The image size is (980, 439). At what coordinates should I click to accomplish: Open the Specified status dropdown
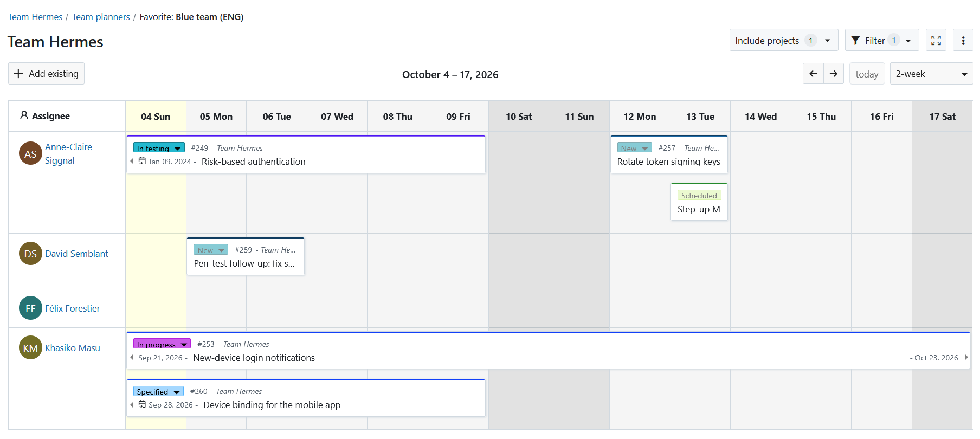coord(158,391)
